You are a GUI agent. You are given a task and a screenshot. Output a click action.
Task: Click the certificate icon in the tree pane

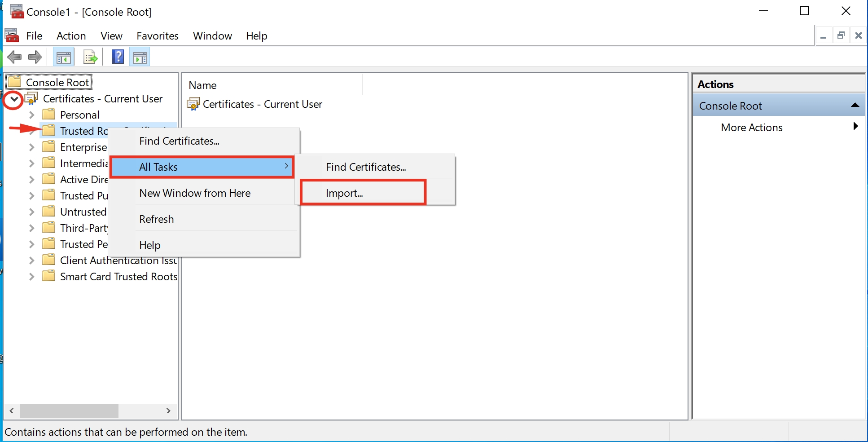32,98
